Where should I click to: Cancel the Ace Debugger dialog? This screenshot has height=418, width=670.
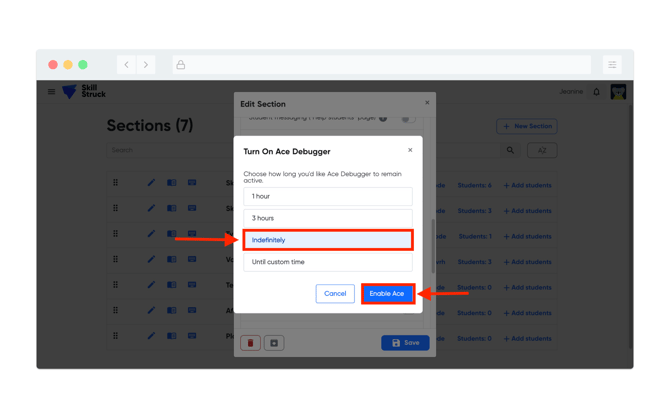pyautogui.click(x=335, y=293)
